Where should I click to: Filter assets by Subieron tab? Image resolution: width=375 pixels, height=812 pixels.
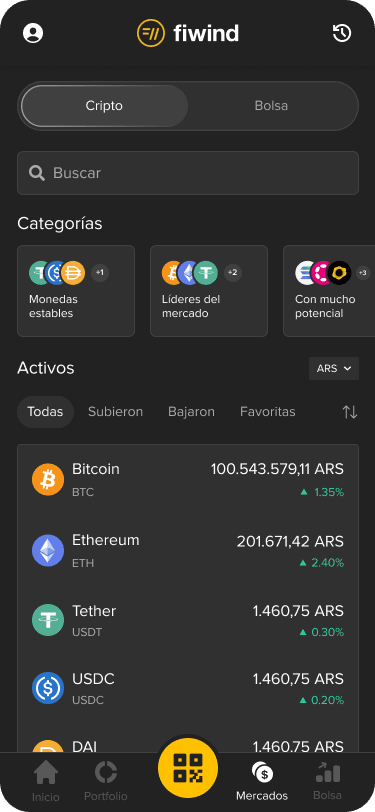(x=116, y=412)
